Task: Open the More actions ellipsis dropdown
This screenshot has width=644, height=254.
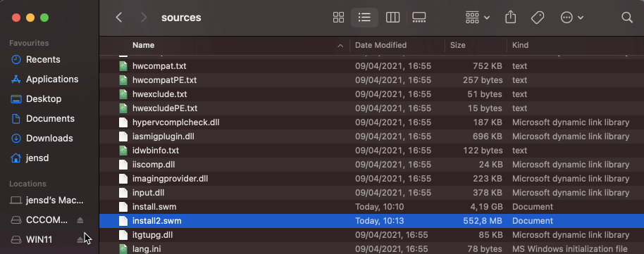Action: coord(572,17)
